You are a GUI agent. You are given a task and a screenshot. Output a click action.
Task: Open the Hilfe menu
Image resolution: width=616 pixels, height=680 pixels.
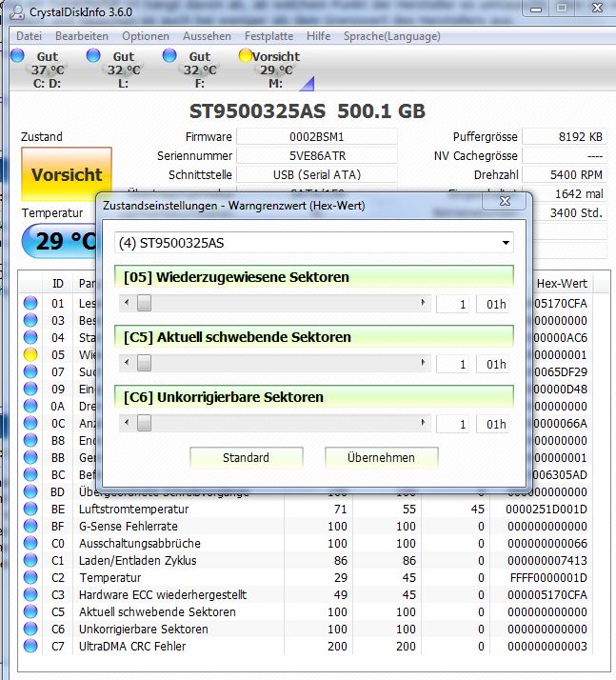[319, 36]
